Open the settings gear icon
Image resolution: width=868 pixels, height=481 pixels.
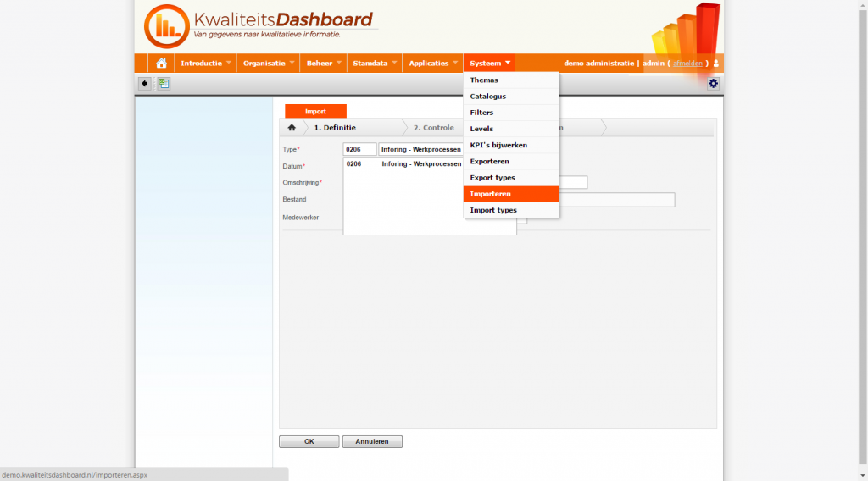(x=713, y=83)
